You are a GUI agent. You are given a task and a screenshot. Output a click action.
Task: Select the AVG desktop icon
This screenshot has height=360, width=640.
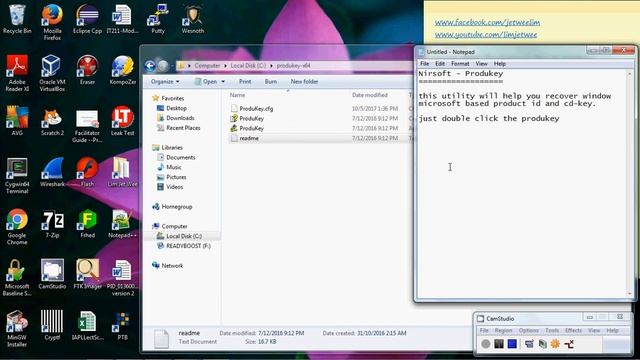[x=17, y=121]
